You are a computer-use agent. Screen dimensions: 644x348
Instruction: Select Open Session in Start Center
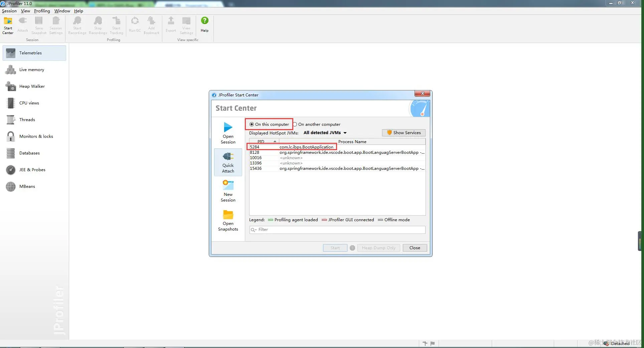pos(228,133)
